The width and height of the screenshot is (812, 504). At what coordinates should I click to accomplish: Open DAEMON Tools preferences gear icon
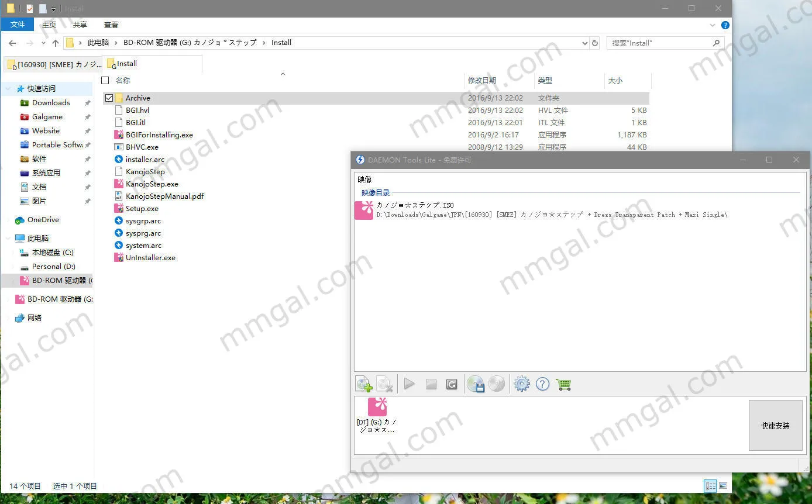pos(521,384)
